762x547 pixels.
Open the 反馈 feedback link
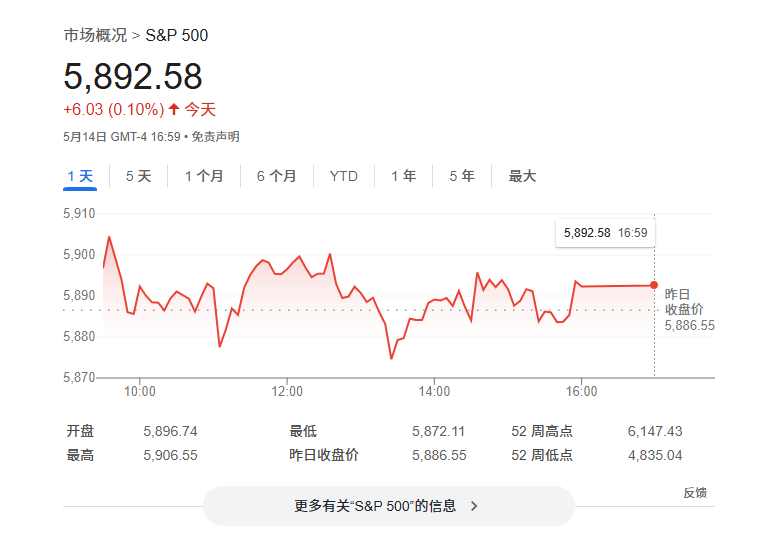[695, 493]
